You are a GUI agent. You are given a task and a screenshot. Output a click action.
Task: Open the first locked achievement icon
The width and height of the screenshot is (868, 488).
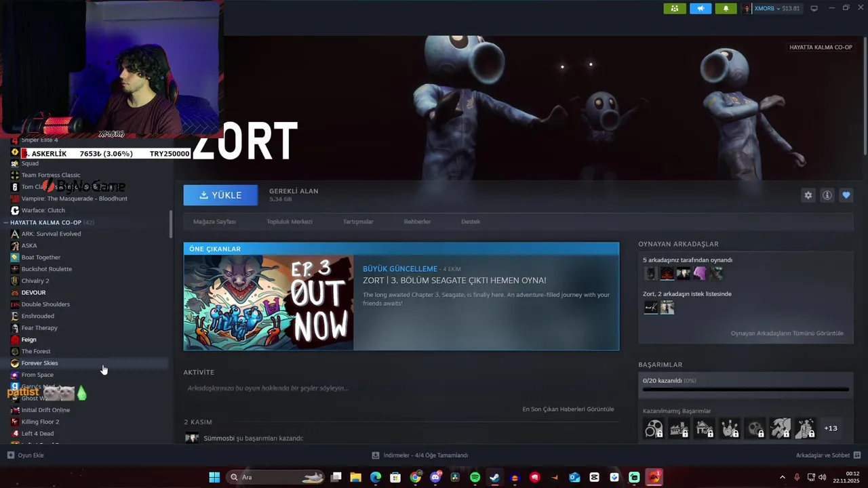(654, 428)
